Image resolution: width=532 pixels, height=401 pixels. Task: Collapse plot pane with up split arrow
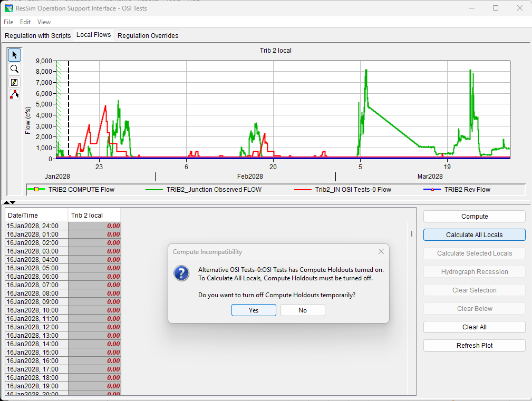click(6, 202)
